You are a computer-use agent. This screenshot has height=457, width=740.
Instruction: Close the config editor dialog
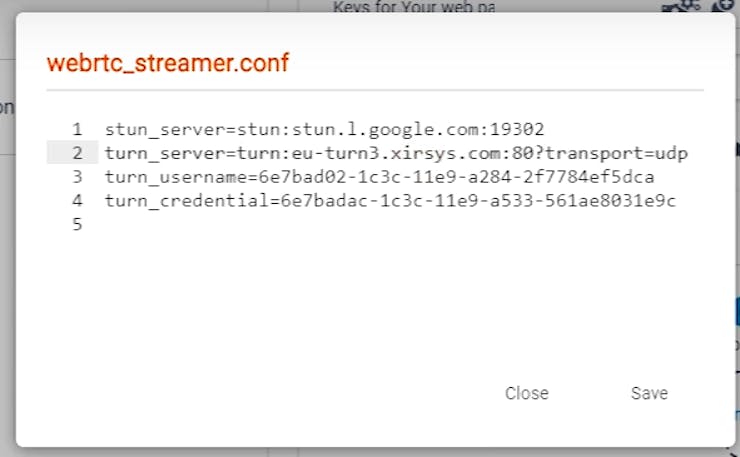527,393
